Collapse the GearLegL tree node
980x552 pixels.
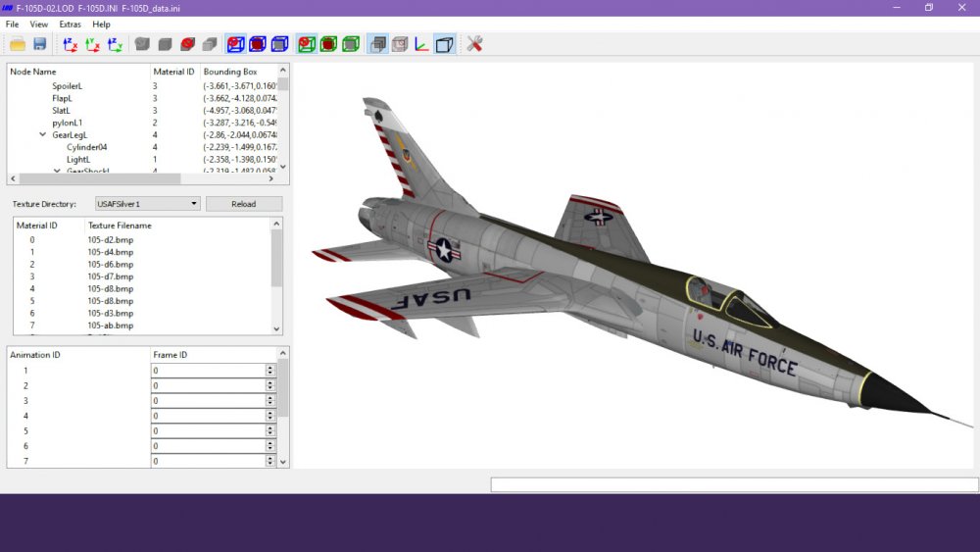point(42,134)
